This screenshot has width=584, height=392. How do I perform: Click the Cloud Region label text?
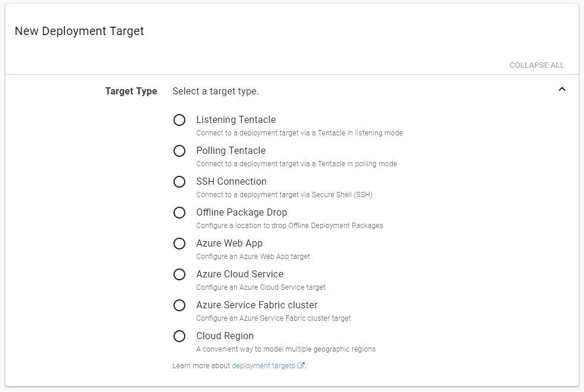pyautogui.click(x=225, y=336)
